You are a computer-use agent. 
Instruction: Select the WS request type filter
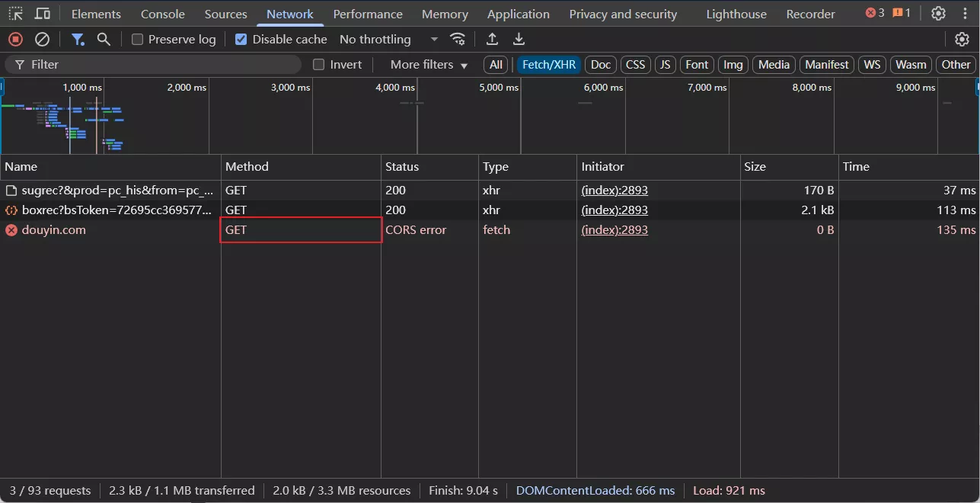[x=872, y=65]
